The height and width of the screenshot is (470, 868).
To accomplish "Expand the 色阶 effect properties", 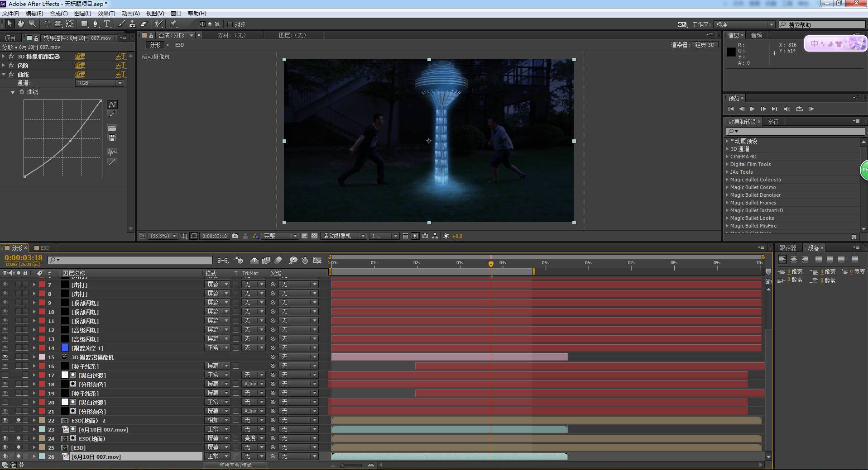I will 4,66.
